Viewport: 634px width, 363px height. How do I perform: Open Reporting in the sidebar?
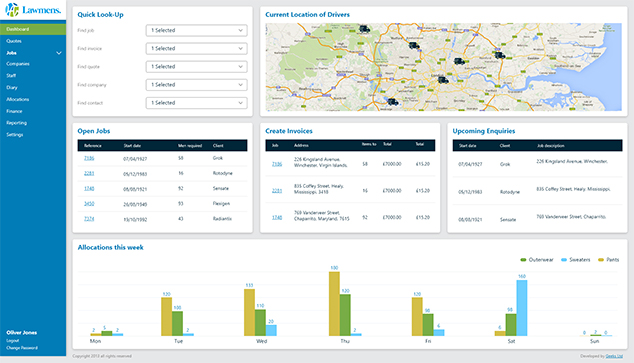pyautogui.click(x=16, y=123)
